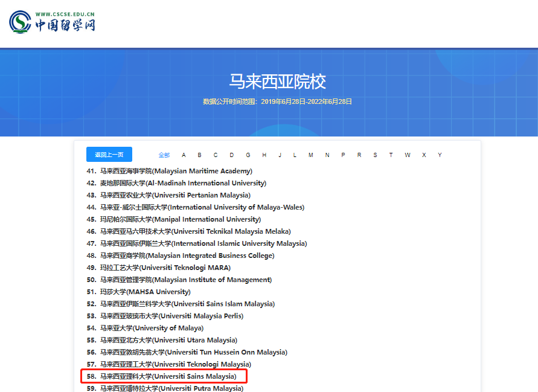Open International Islamic University Malaysia entry

click(x=197, y=243)
